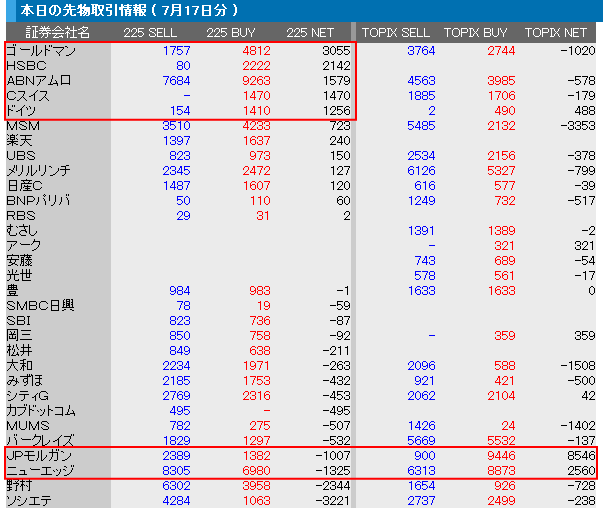This screenshot has height=510, width=603.
Task: Select the SMBC日興 row name
Action: (x=40, y=305)
